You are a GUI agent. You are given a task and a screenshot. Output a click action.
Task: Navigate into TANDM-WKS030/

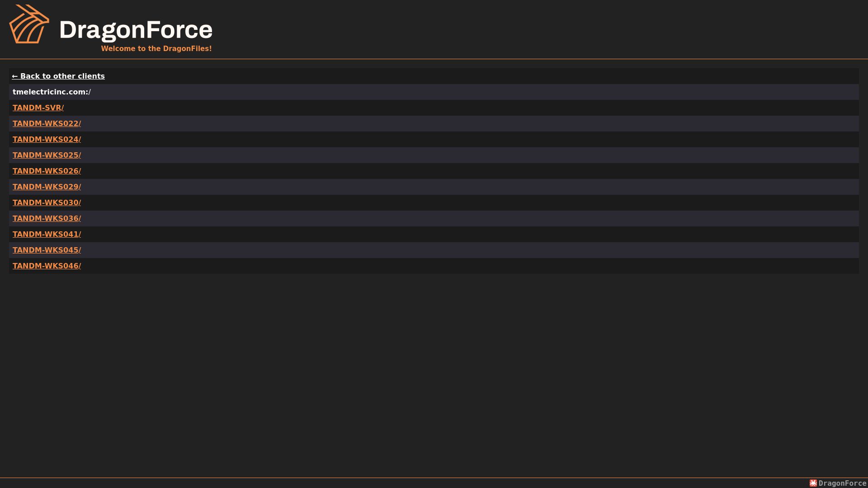click(x=47, y=203)
